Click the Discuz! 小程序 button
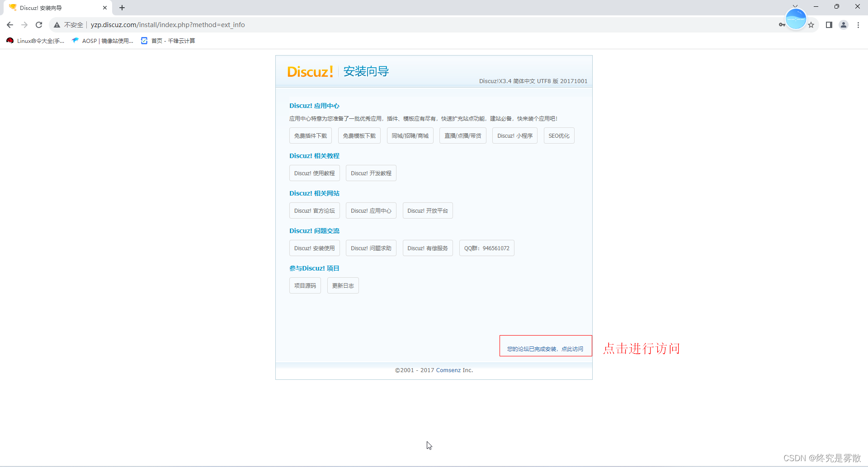 (x=515, y=135)
